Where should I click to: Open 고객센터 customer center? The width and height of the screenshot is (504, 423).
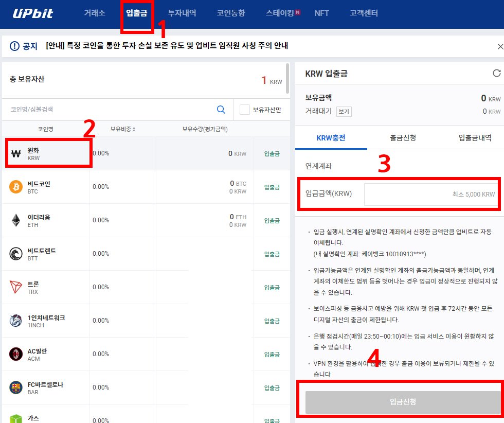(x=364, y=13)
